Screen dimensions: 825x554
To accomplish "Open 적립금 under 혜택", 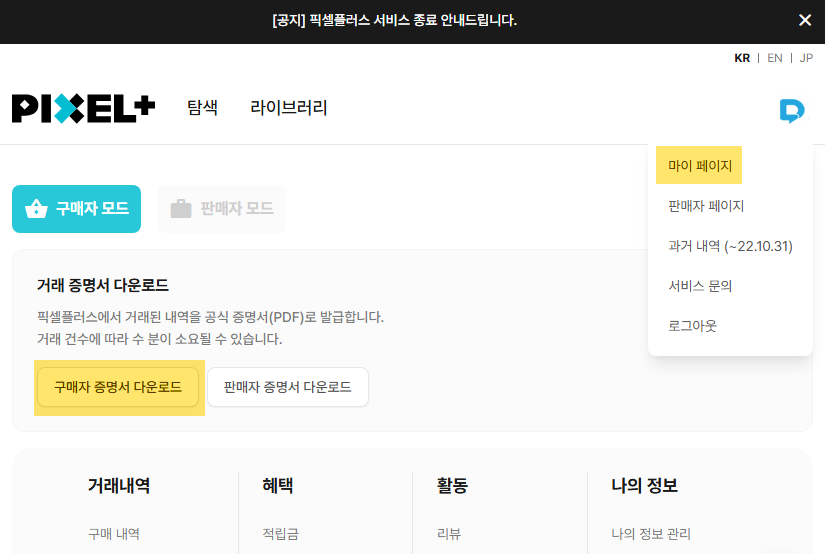I will (x=280, y=534).
